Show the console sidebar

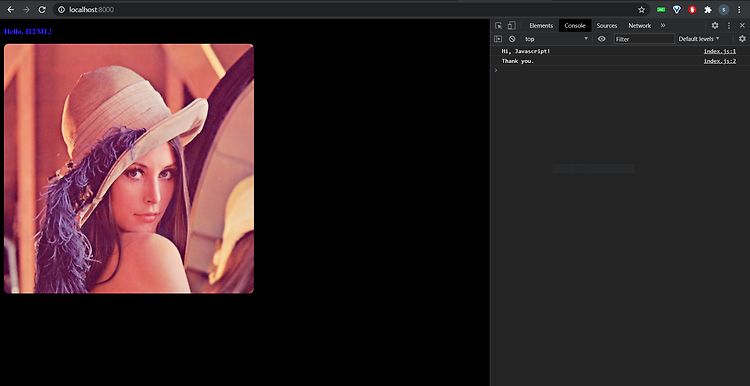498,39
